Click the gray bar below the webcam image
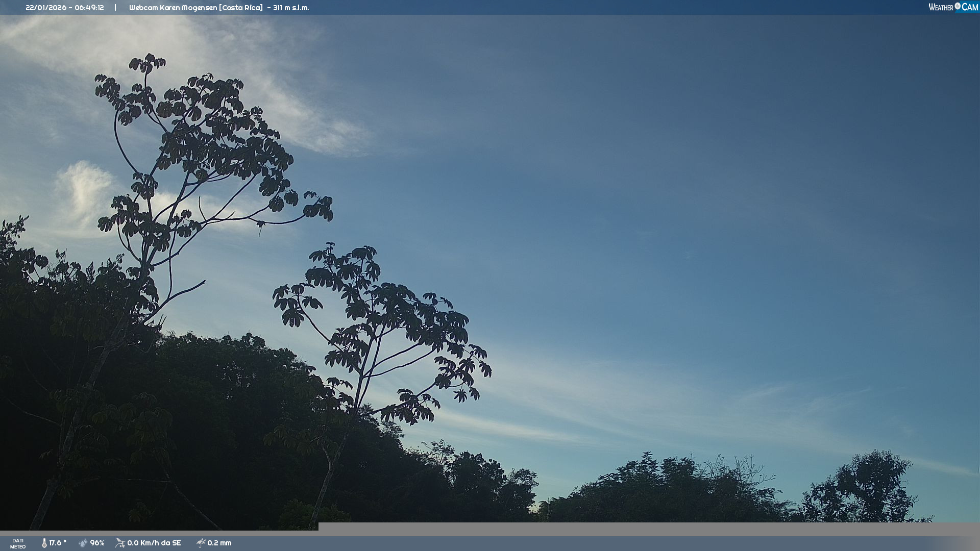 point(648,529)
